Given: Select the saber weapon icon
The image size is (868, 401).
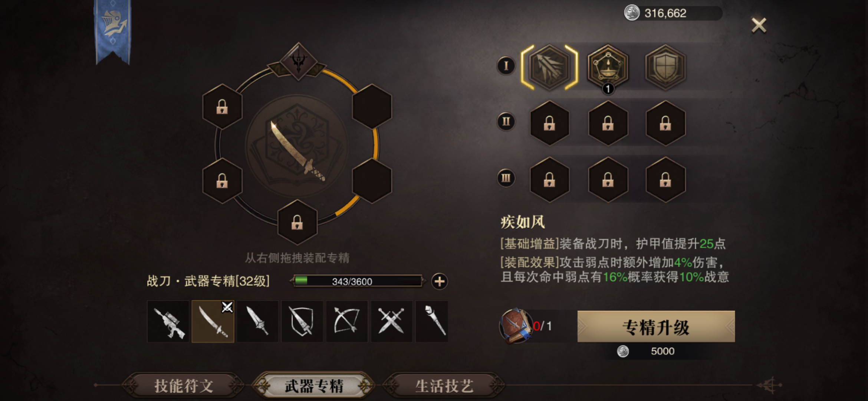Looking at the screenshot, I should (x=213, y=321).
